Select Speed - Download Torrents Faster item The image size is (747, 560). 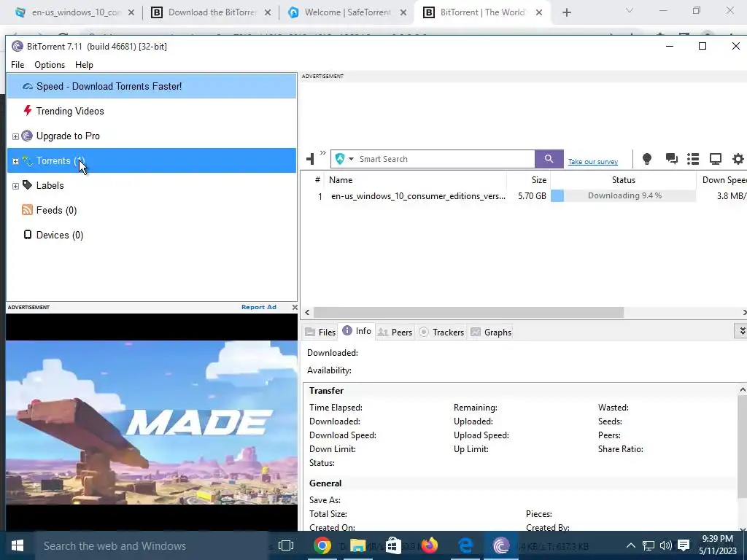[152, 86]
